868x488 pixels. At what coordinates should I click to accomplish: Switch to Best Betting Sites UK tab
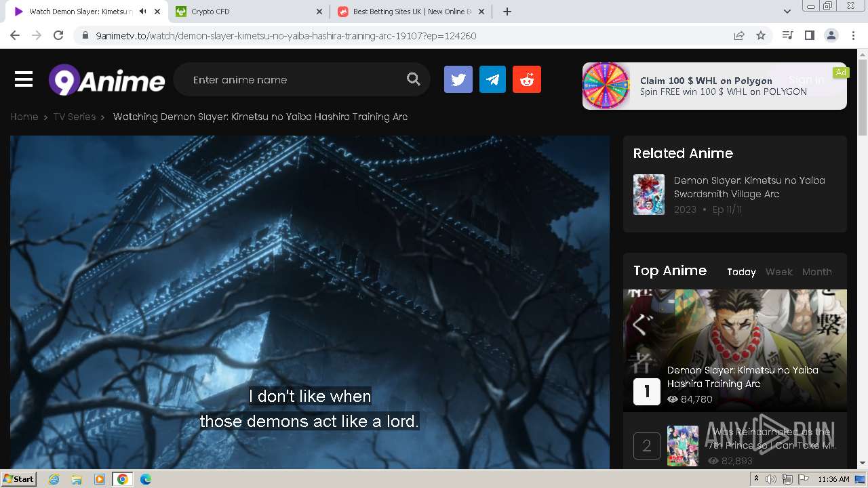pos(412,12)
